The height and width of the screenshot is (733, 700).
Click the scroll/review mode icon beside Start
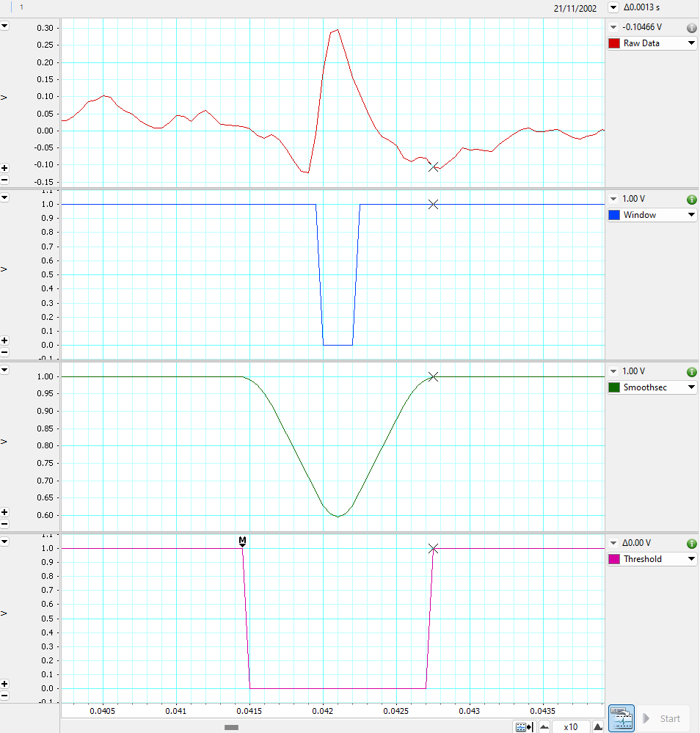pos(621,718)
